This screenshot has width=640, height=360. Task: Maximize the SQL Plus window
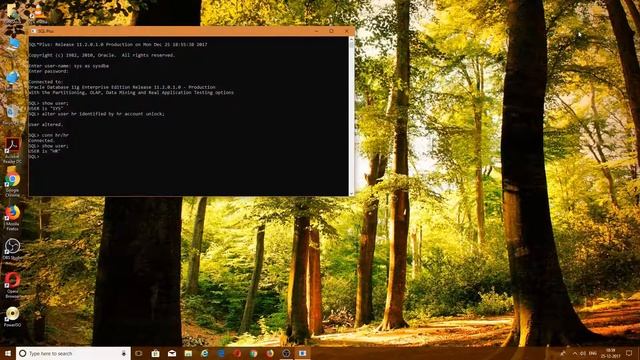point(331,31)
